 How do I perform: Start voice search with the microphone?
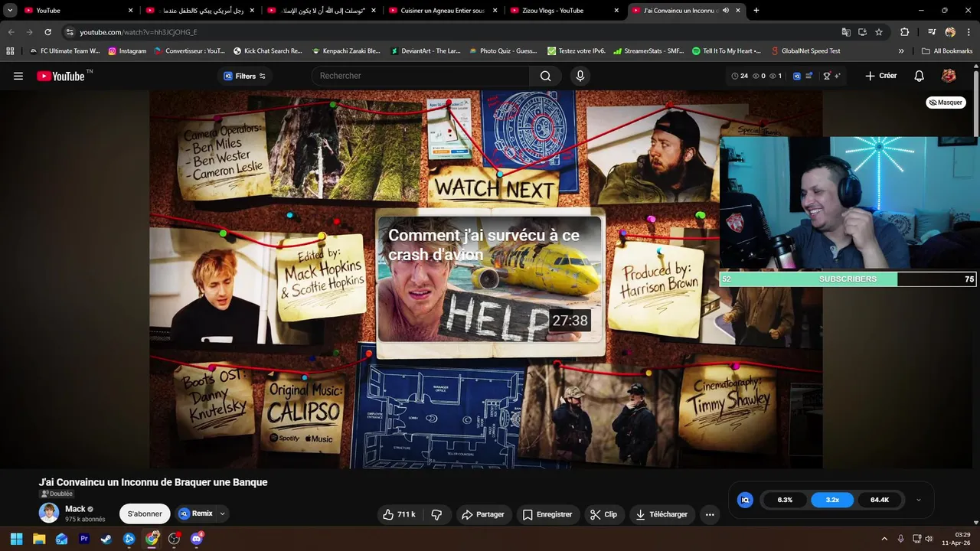pos(580,76)
